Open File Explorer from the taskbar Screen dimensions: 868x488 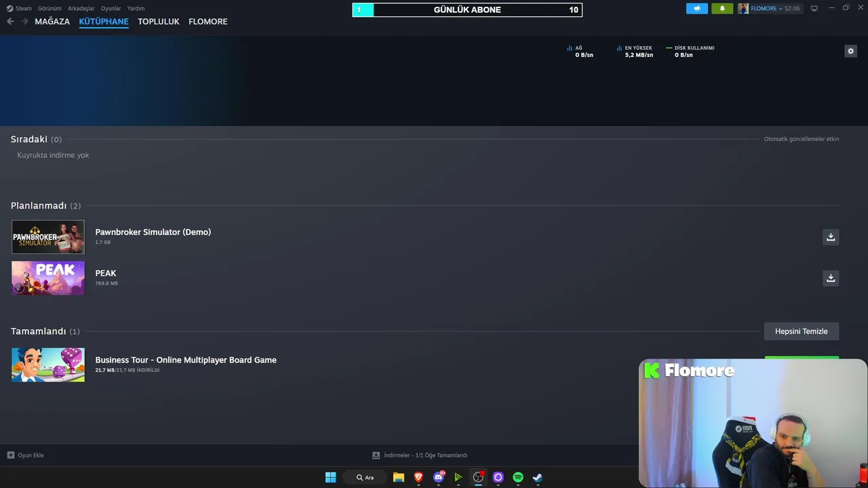pyautogui.click(x=399, y=477)
